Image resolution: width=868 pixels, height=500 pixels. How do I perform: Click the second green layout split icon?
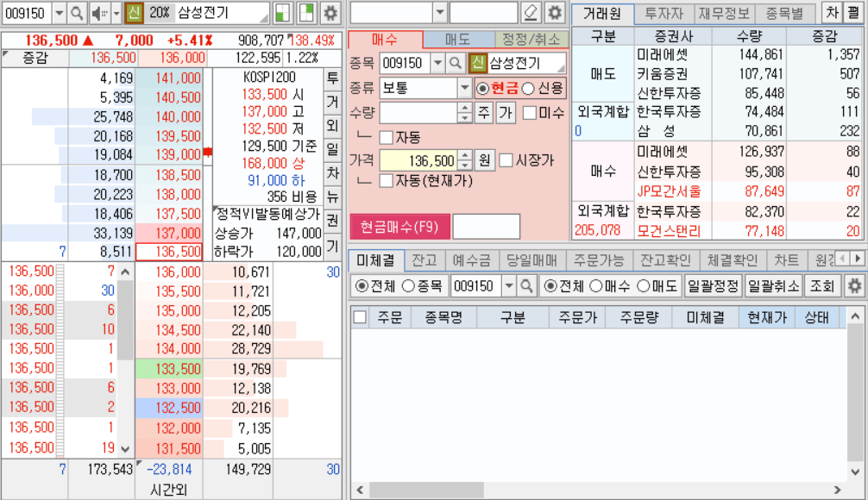306,13
